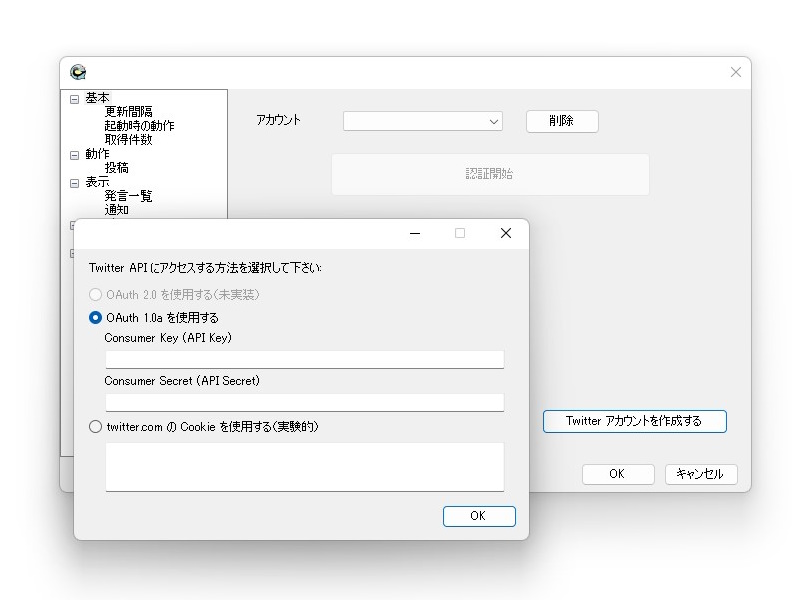Select 投稿 tree item
Viewport: 800px width, 600px height.
pos(117,167)
